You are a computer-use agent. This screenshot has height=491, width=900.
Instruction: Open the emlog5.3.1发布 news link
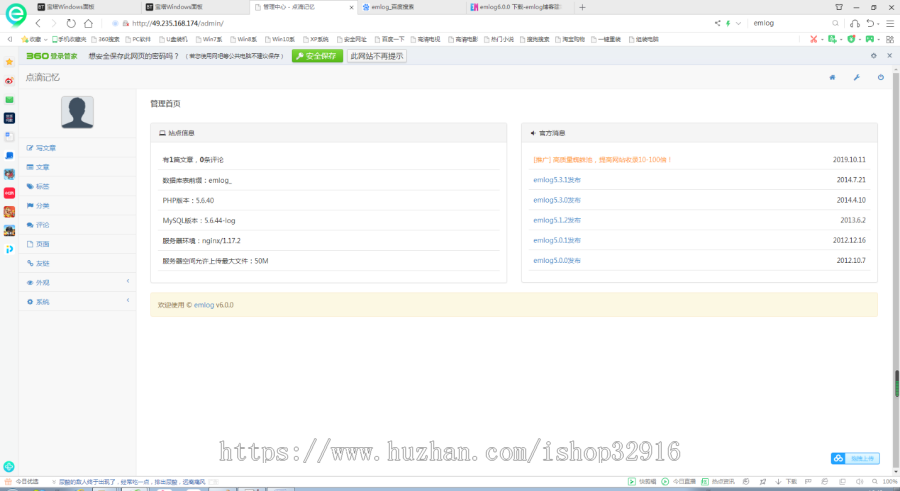pos(557,180)
